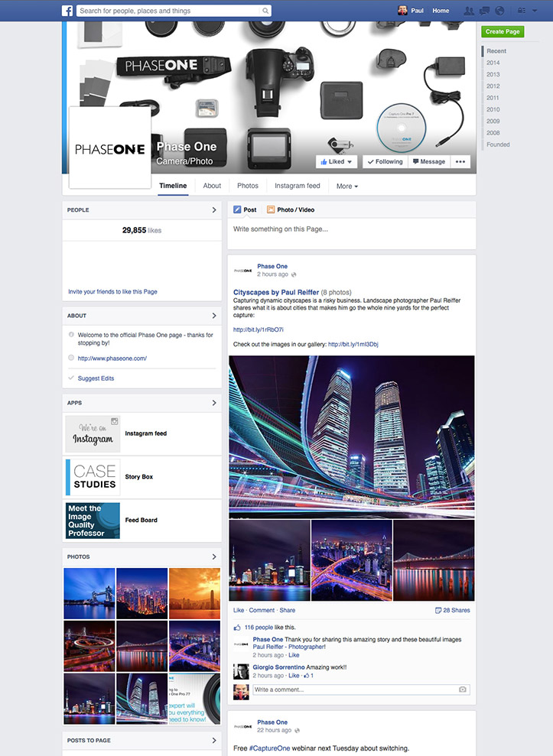Click Invite your friends to like this Page

(112, 292)
